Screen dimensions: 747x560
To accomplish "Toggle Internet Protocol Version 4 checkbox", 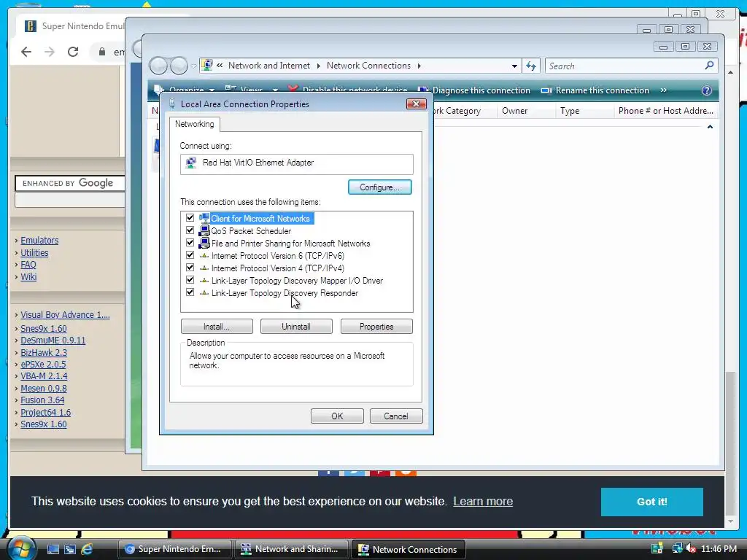I will point(190,267).
